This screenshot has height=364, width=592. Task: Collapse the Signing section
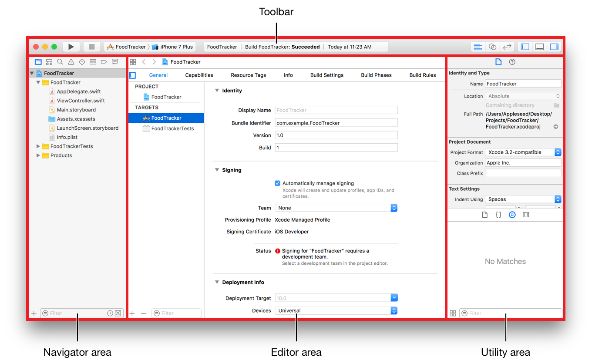tap(217, 170)
